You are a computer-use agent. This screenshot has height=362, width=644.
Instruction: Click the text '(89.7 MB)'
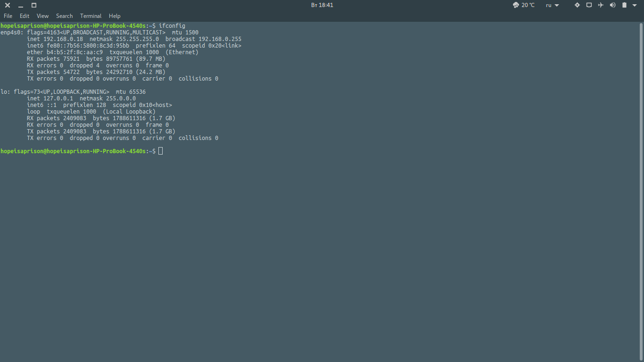point(150,58)
